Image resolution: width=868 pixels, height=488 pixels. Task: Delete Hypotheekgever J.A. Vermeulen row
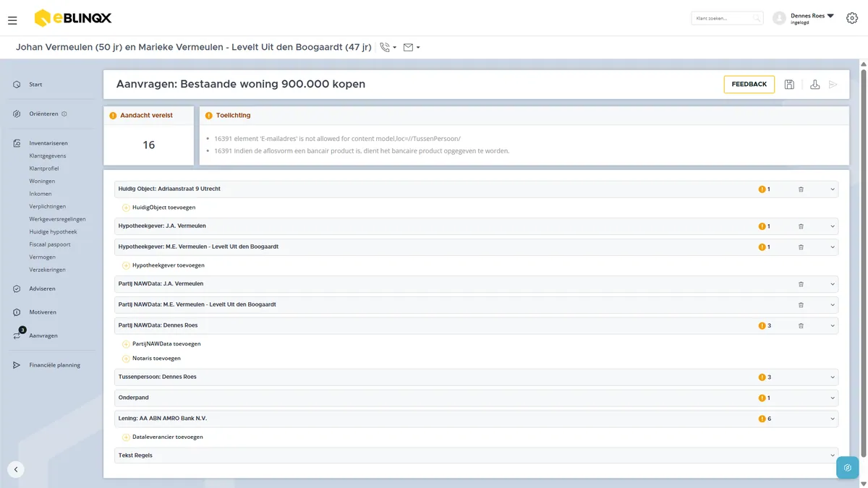[801, 226]
